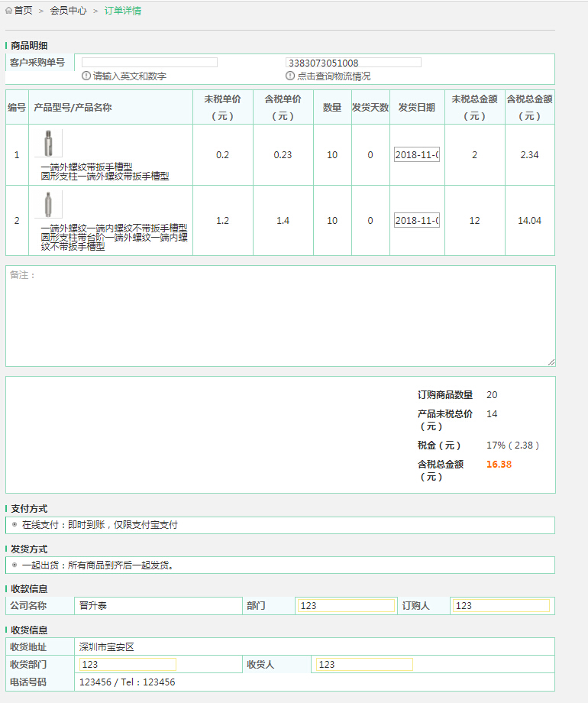Click row 1 shipping date field
The image size is (588, 703).
(x=417, y=154)
